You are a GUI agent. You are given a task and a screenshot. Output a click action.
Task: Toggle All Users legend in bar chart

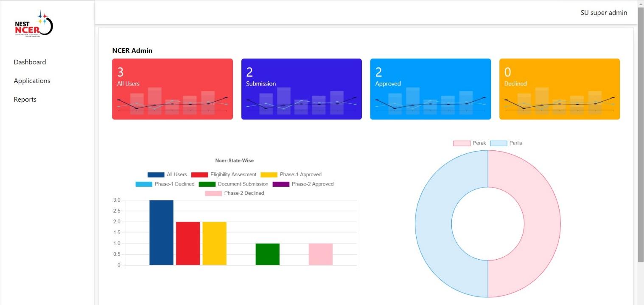click(167, 175)
